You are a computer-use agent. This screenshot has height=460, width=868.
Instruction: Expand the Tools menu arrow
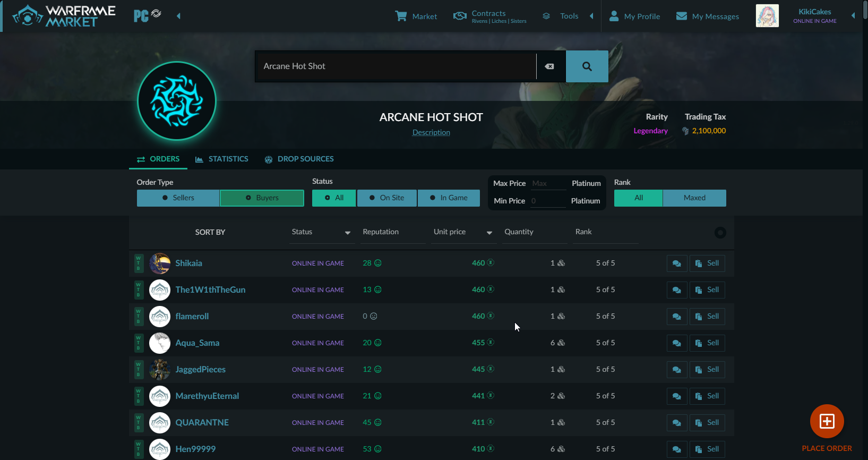click(x=591, y=16)
